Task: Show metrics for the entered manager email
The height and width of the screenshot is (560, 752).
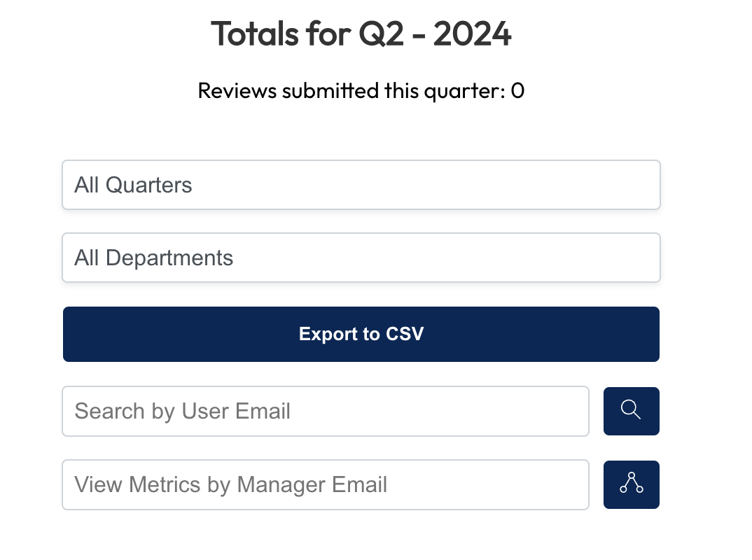Action: click(631, 484)
